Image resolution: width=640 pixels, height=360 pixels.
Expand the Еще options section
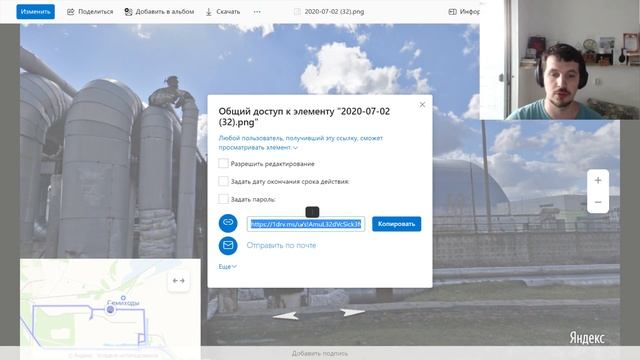tap(227, 267)
